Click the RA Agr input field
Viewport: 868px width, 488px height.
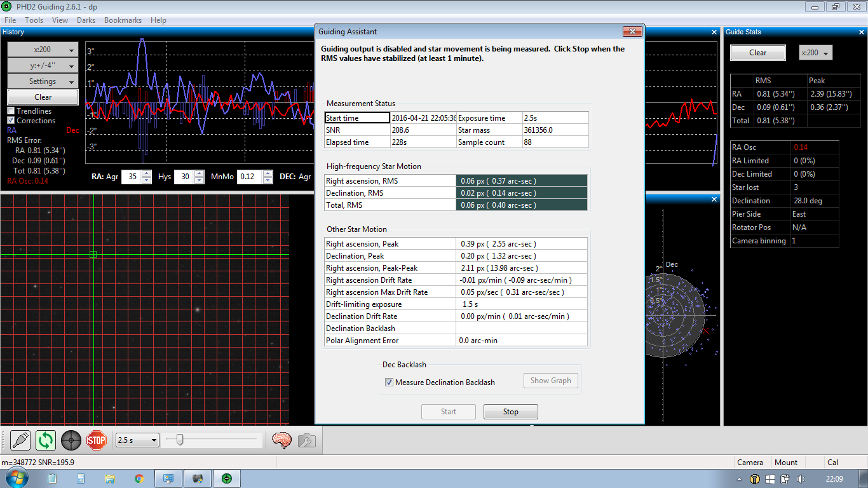click(132, 177)
